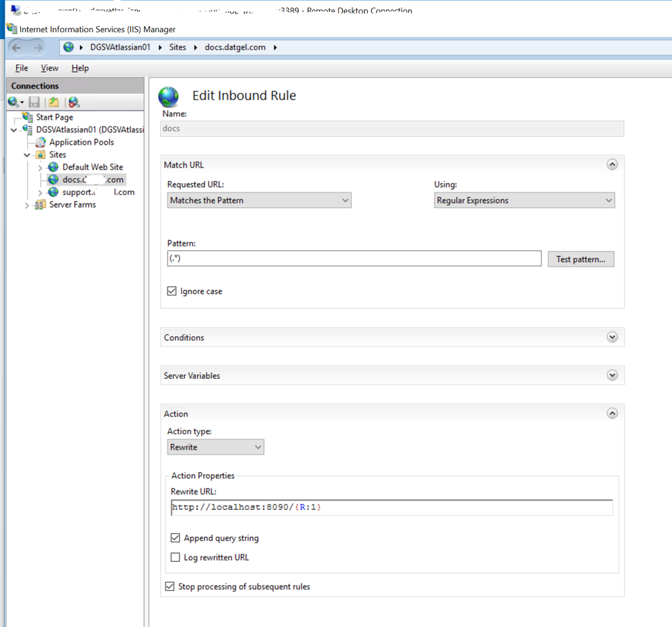
Task: Uncheck Append query string checkbox
Action: pyautogui.click(x=176, y=538)
